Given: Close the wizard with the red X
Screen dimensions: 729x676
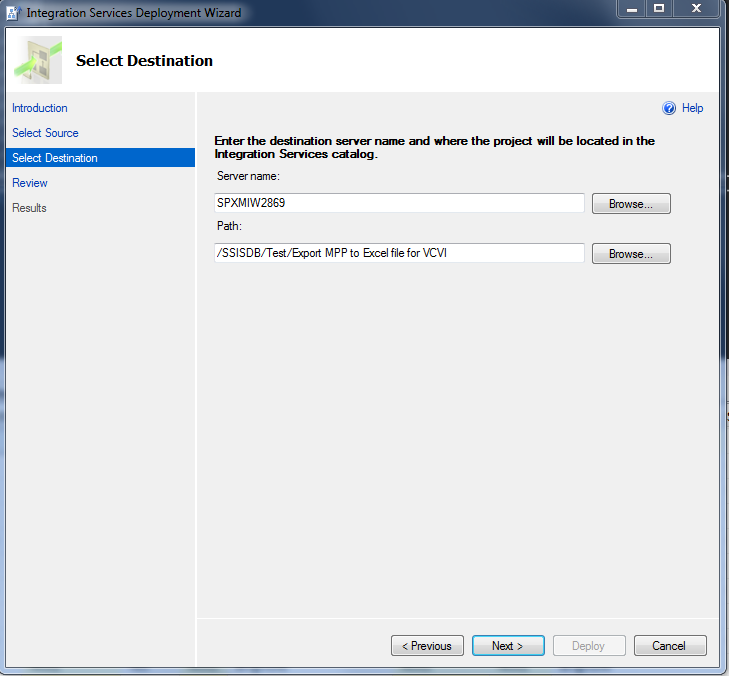Looking at the screenshot, I should pyautogui.click(x=697, y=9).
